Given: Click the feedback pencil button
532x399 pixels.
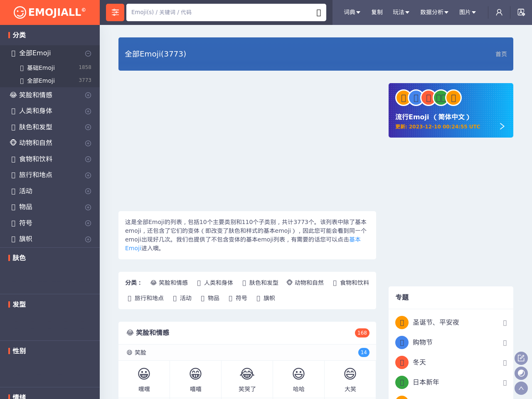Looking at the screenshot, I should pos(521,358).
